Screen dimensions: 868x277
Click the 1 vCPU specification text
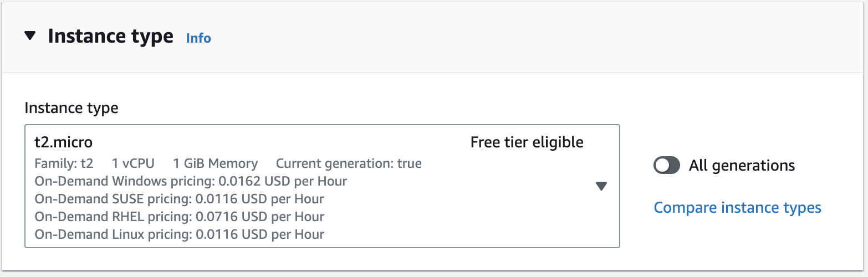133,163
